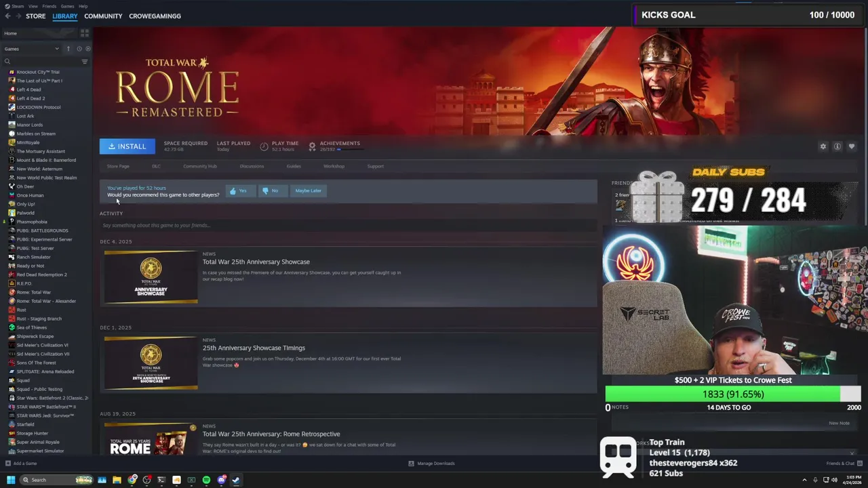Switch to the LIBRARY tab

(x=65, y=16)
